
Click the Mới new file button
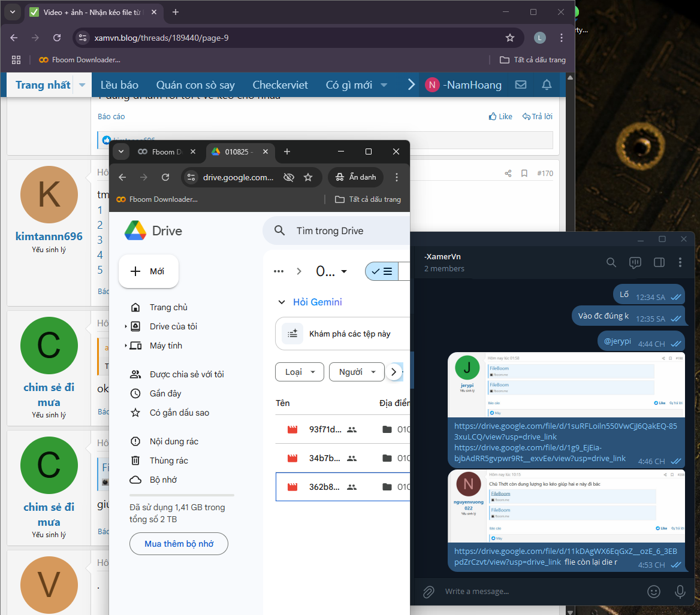[149, 271]
